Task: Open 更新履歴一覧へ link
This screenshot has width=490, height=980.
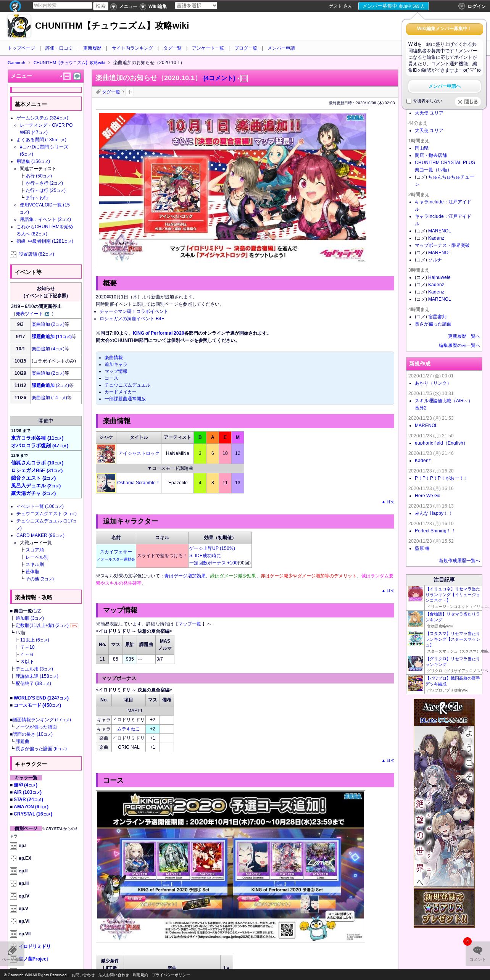Action: (464, 337)
